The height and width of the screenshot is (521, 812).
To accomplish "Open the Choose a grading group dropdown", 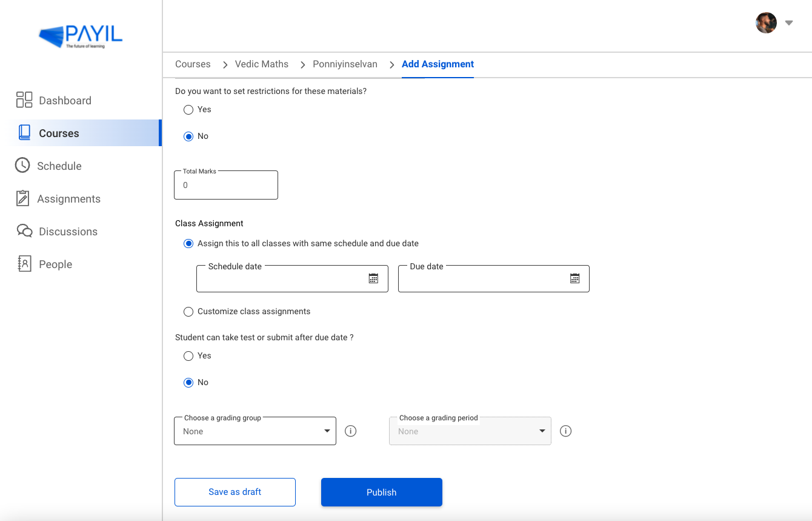I will point(255,431).
